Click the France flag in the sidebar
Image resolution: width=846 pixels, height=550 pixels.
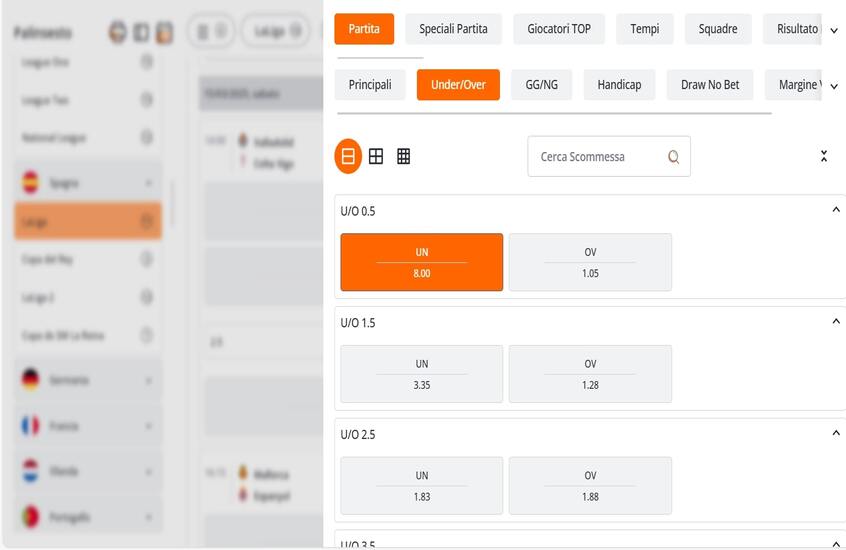coord(30,426)
